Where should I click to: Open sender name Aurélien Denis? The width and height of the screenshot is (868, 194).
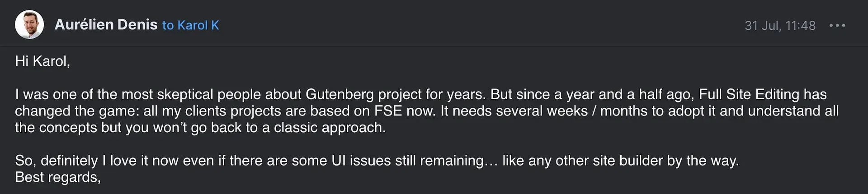pyautogui.click(x=106, y=25)
